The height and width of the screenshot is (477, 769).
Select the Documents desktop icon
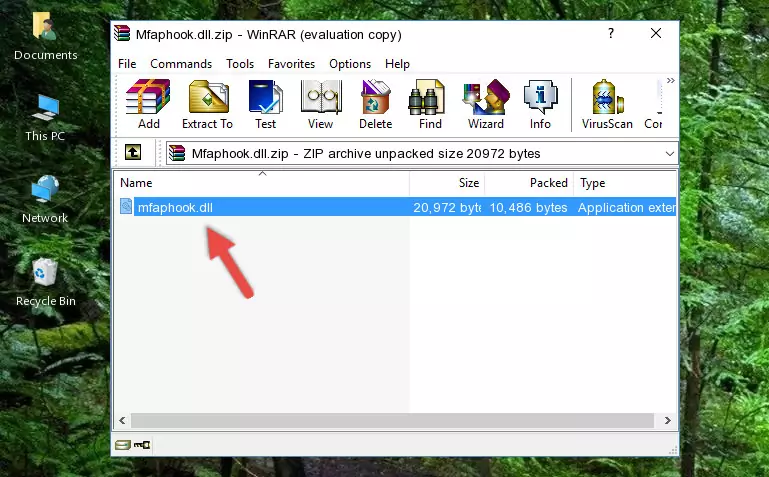point(45,37)
